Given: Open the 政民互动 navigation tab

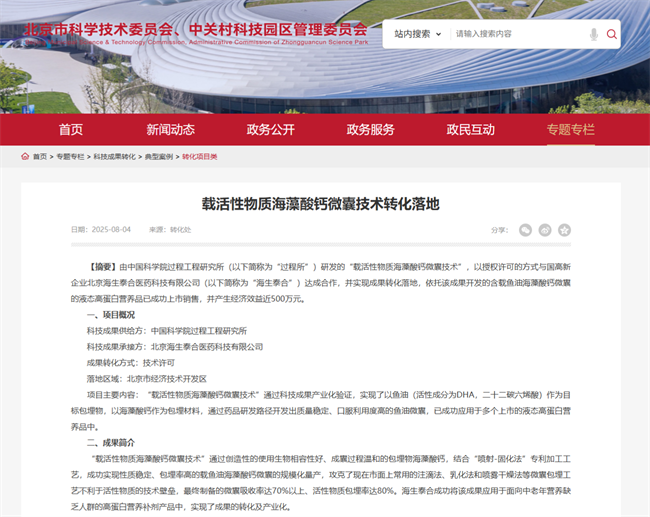Looking at the screenshot, I should 471,130.
